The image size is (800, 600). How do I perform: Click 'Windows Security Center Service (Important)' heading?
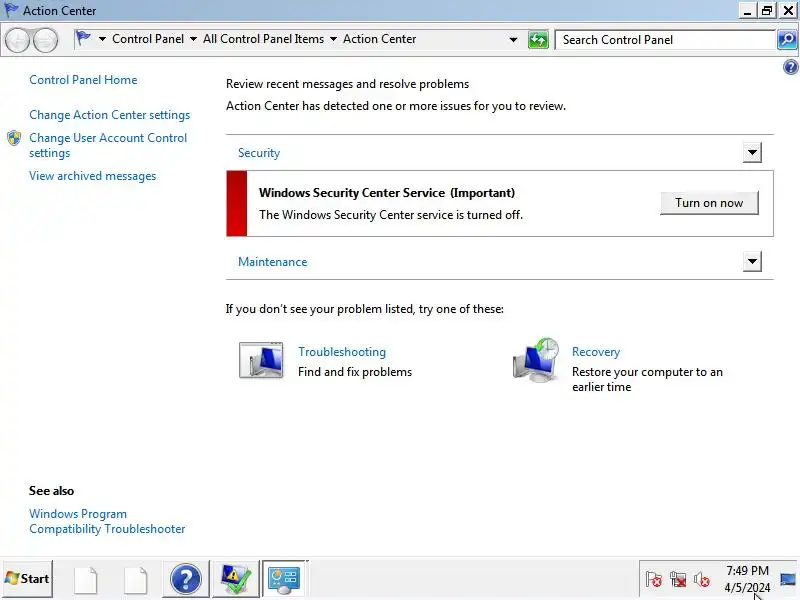click(387, 193)
